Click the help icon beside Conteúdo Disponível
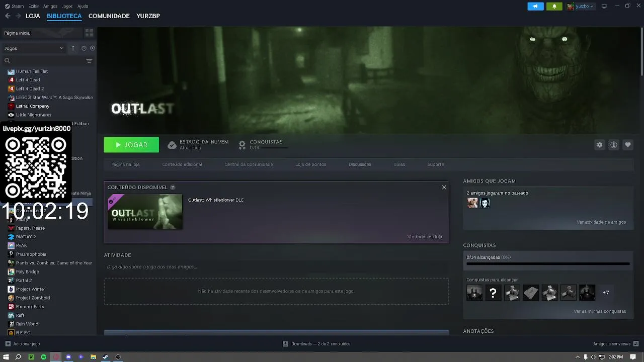 point(173,188)
